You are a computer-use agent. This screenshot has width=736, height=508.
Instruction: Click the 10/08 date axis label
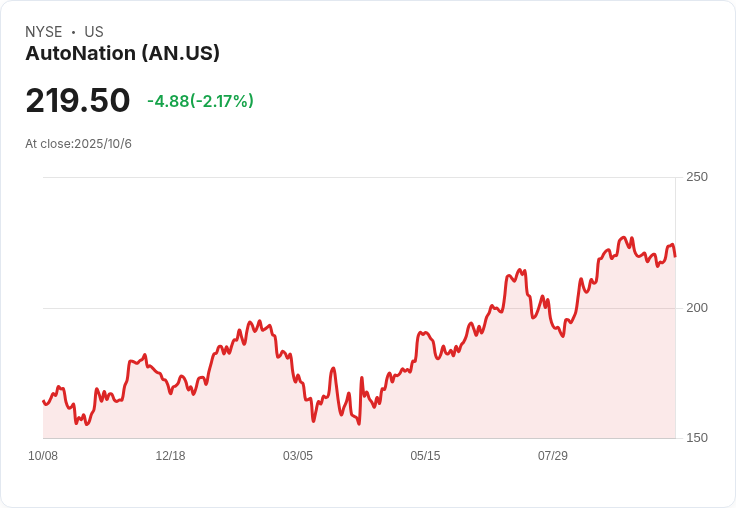[x=43, y=456]
